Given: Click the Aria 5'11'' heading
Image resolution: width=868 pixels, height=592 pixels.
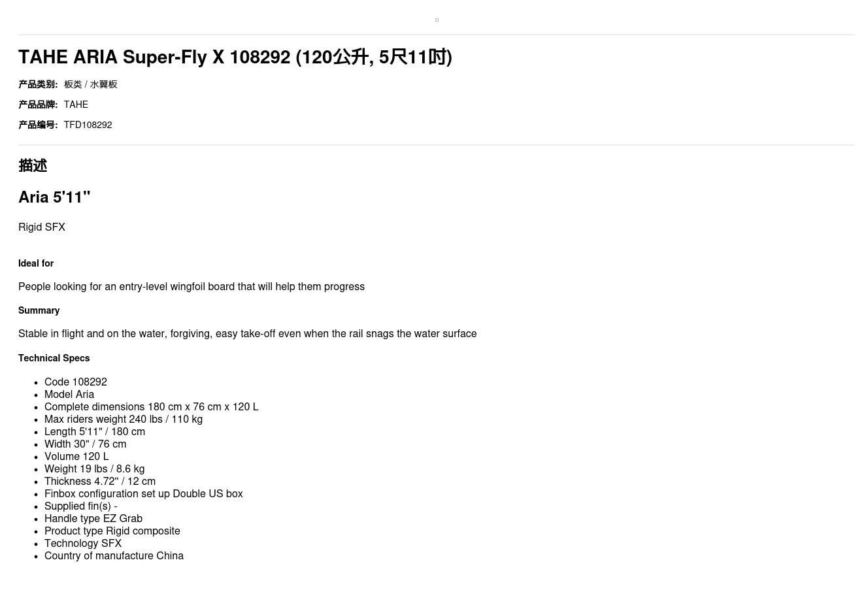Looking at the screenshot, I should 54,197.
